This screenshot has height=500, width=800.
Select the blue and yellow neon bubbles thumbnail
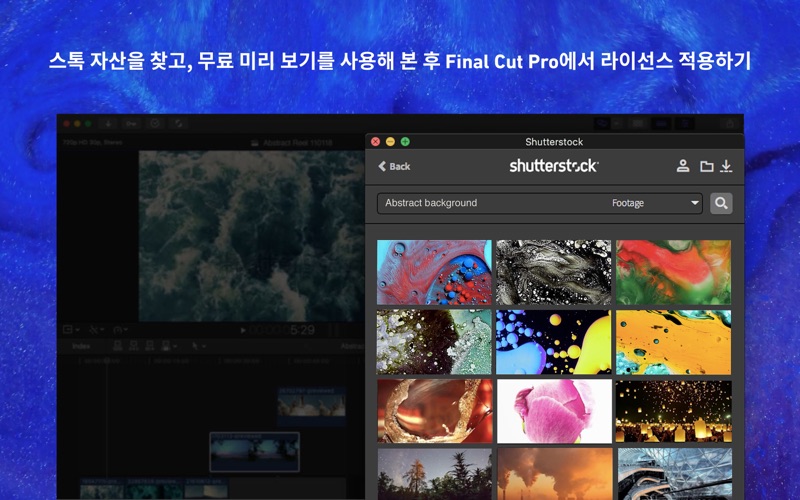554,342
